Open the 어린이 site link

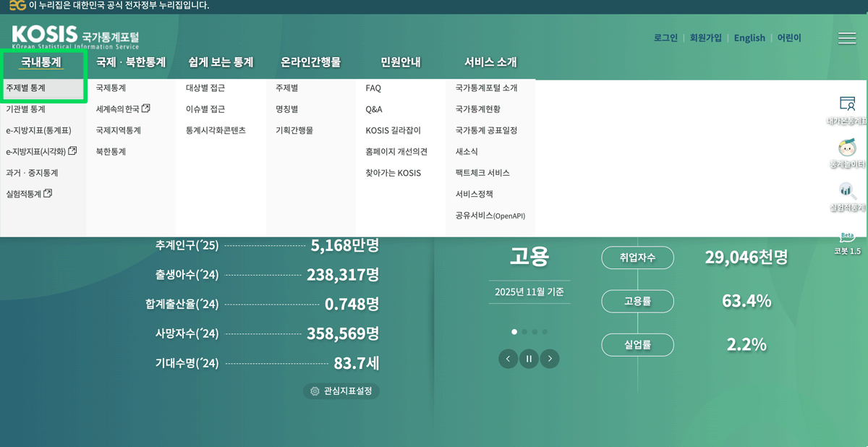coord(789,38)
